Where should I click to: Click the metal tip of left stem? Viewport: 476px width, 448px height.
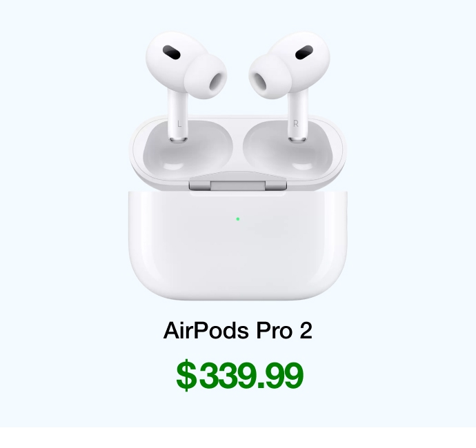(x=178, y=139)
